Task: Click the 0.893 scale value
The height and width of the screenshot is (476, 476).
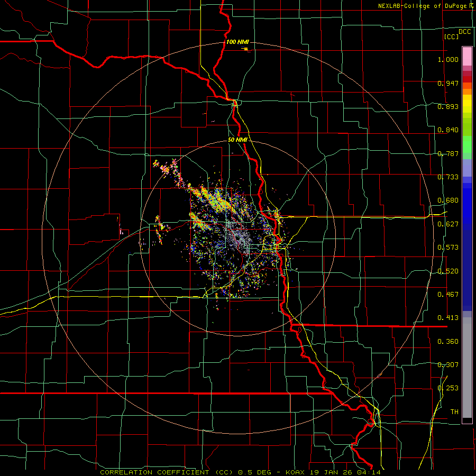Action: pyautogui.click(x=448, y=106)
